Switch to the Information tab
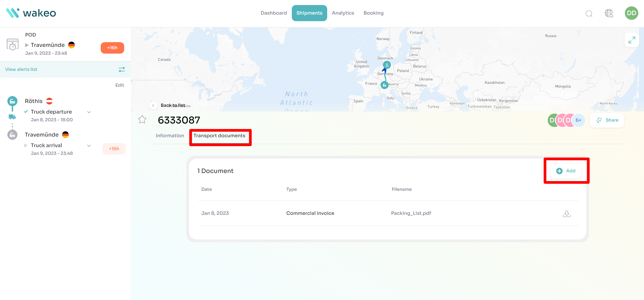 coord(170,136)
